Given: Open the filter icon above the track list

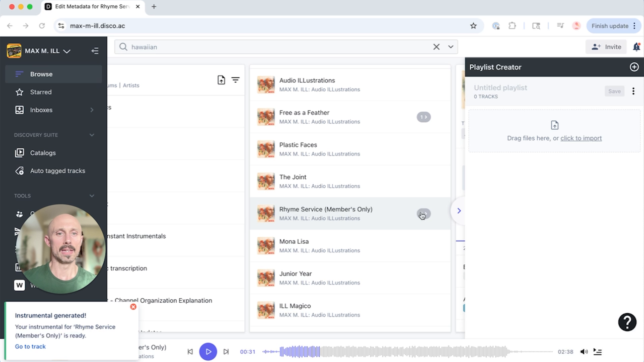Looking at the screenshot, I should [236, 80].
